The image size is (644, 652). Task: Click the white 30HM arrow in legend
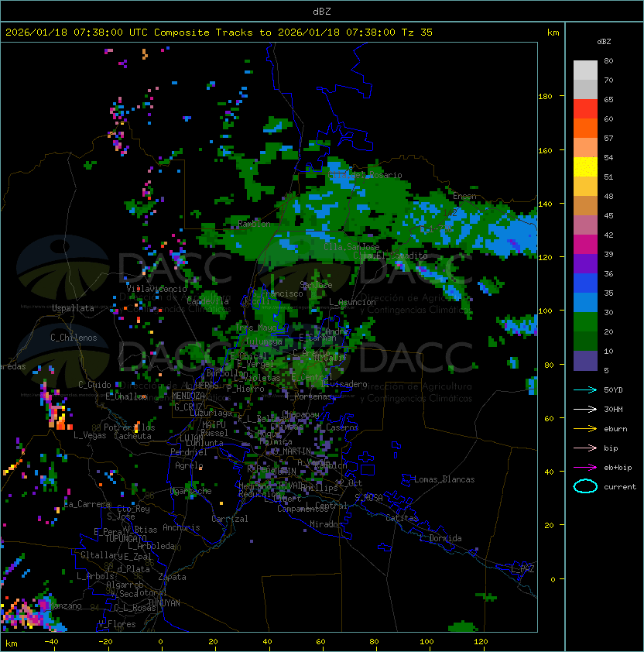pyautogui.click(x=585, y=409)
